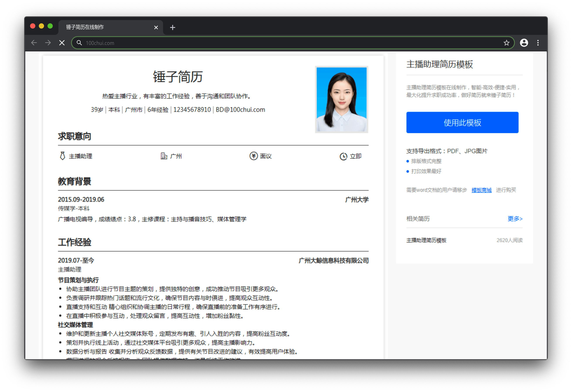Click the resume profile photo

(x=341, y=99)
